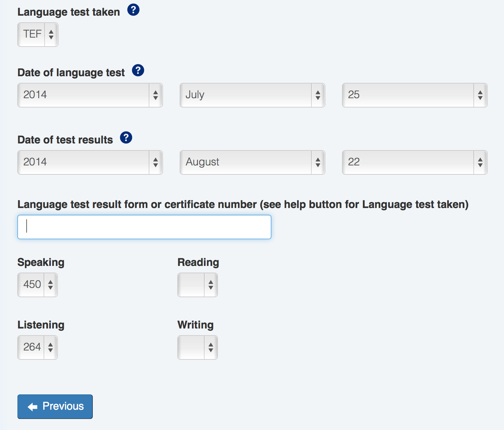The width and height of the screenshot is (504, 430).
Task: Open the July month dropdown
Action: 252,95
